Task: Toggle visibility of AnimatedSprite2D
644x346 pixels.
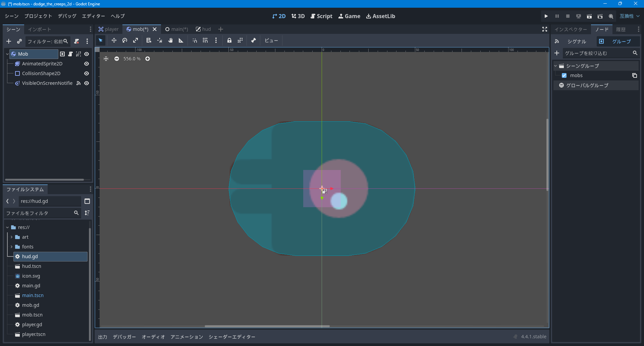Action: 87,64
